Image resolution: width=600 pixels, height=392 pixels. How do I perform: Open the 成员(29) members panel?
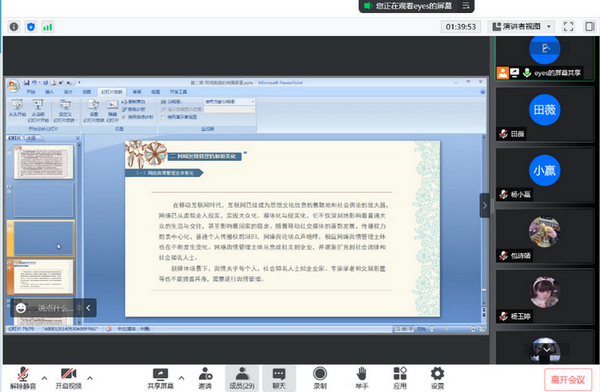[242, 378]
